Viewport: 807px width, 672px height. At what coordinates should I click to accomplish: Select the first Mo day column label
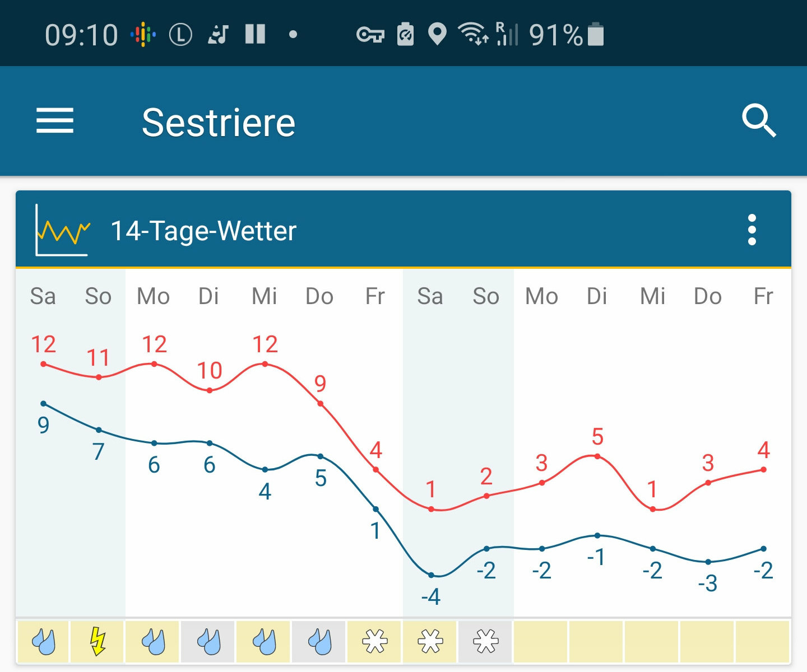point(153,296)
